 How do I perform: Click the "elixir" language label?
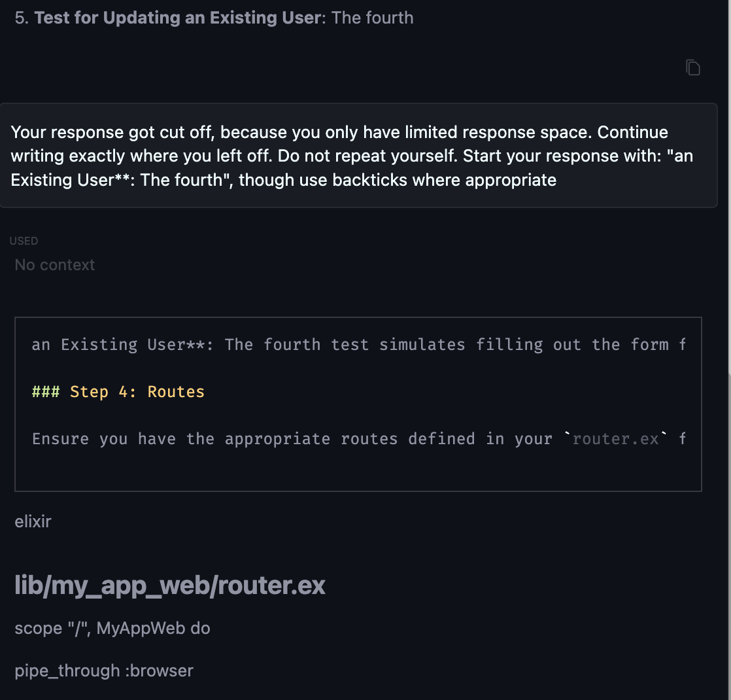click(33, 522)
